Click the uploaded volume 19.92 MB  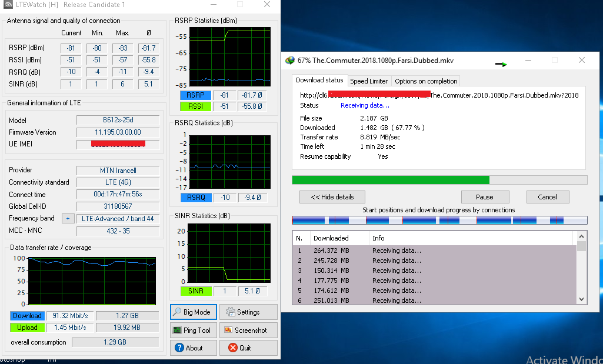[127, 328]
